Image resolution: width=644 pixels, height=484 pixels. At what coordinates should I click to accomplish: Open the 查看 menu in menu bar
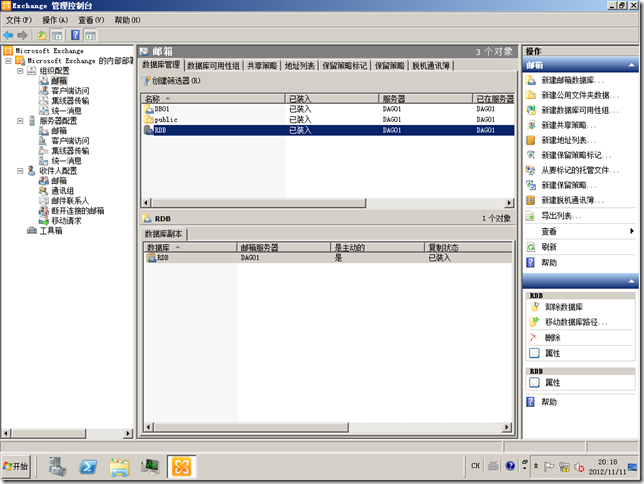click(91, 20)
